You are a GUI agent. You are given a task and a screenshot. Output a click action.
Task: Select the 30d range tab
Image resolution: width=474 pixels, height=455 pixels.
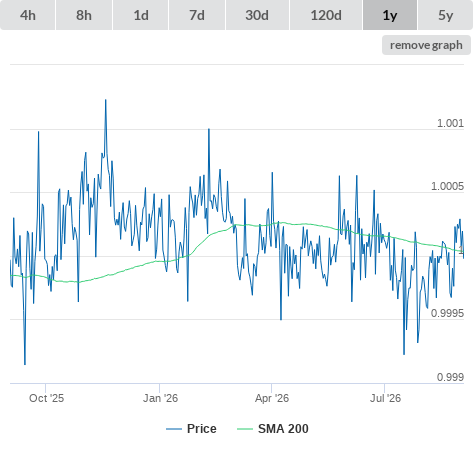click(x=257, y=15)
